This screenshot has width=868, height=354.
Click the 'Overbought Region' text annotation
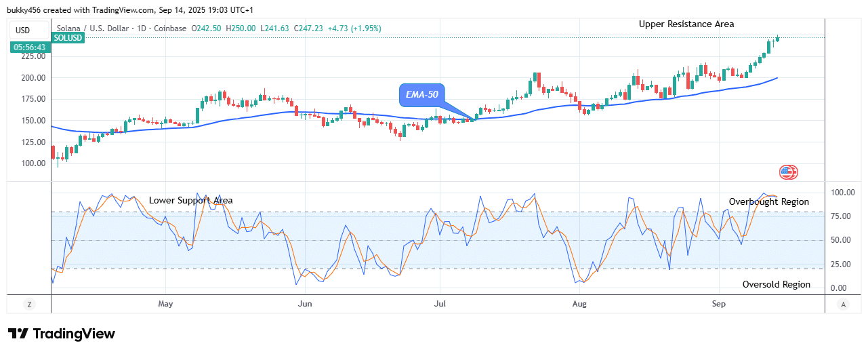[x=769, y=201]
